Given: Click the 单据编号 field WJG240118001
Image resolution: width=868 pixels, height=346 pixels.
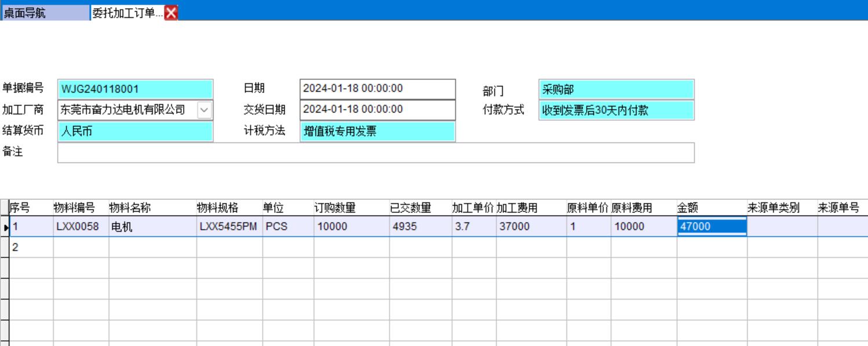Looking at the screenshot, I should click(x=135, y=89).
